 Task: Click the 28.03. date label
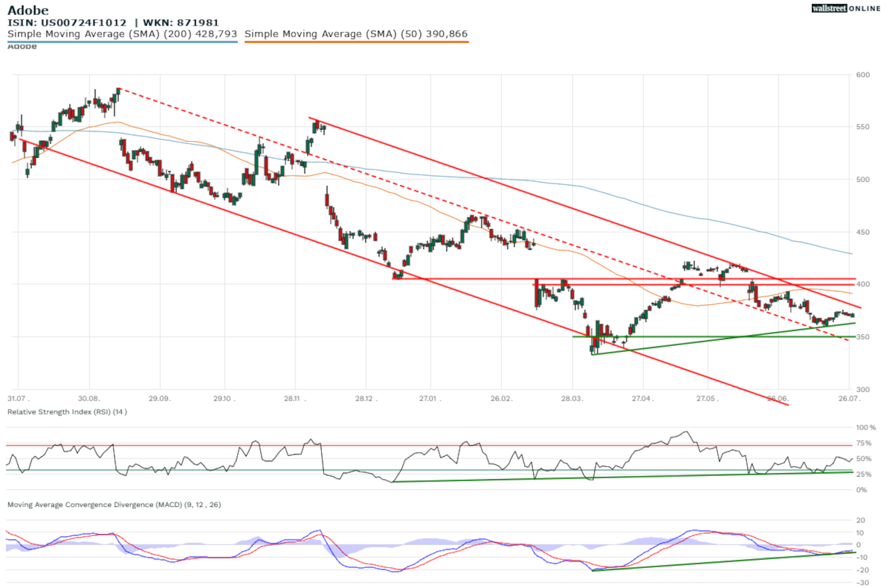pyautogui.click(x=572, y=399)
